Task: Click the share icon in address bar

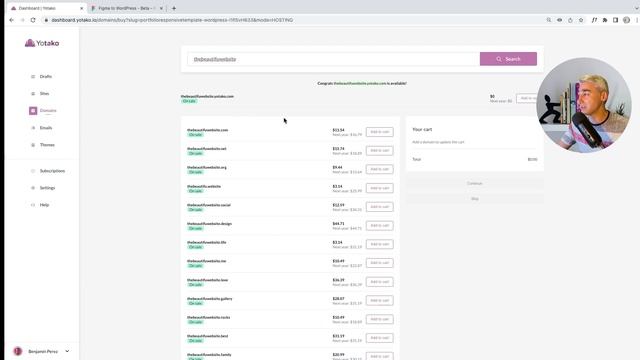Action: click(570, 20)
